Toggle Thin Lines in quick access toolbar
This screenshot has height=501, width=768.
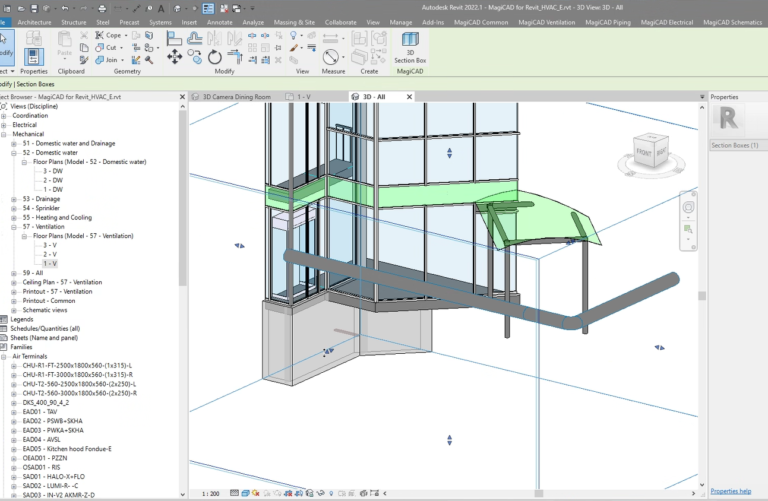coord(208,8)
